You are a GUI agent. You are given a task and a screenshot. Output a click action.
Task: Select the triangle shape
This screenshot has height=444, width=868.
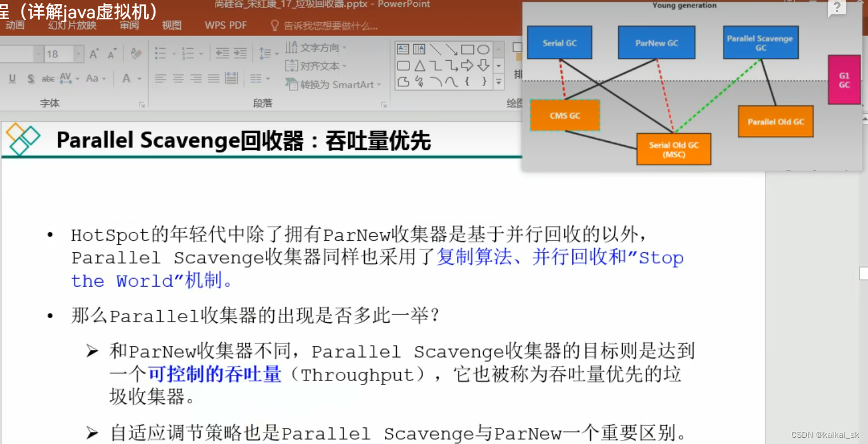point(419,66)
